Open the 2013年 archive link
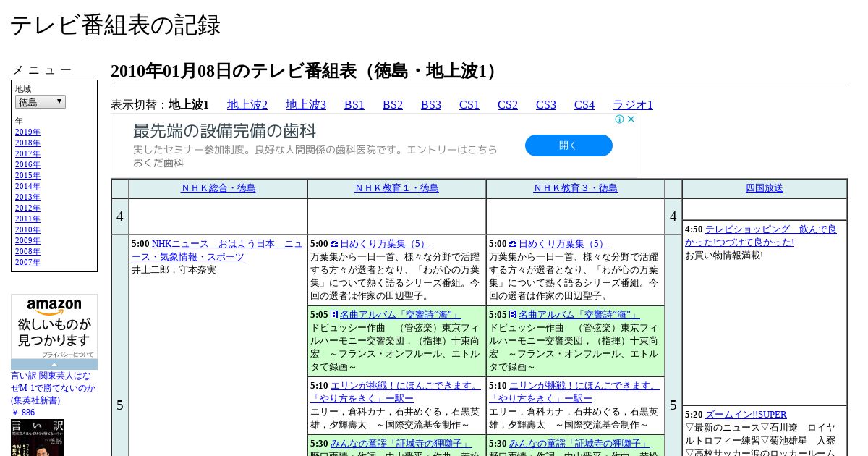868x456 pixels. pos(27,198)
